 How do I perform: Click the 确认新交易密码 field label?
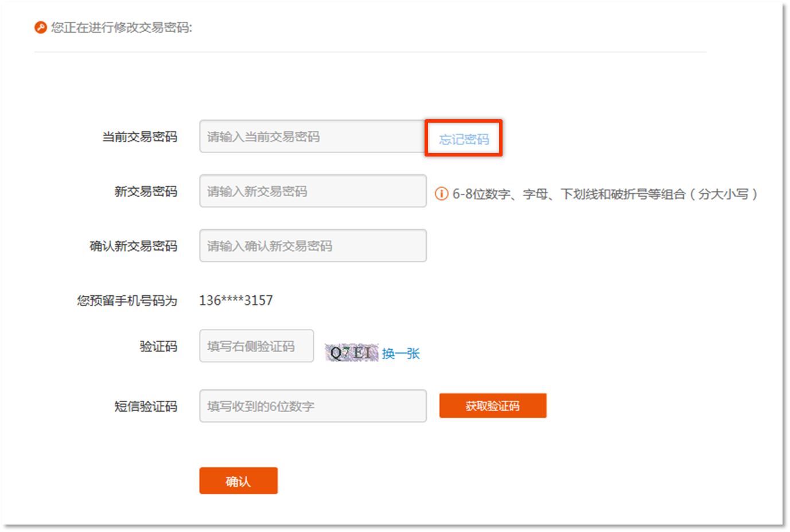pyautogui.click(x=133, y=246)
